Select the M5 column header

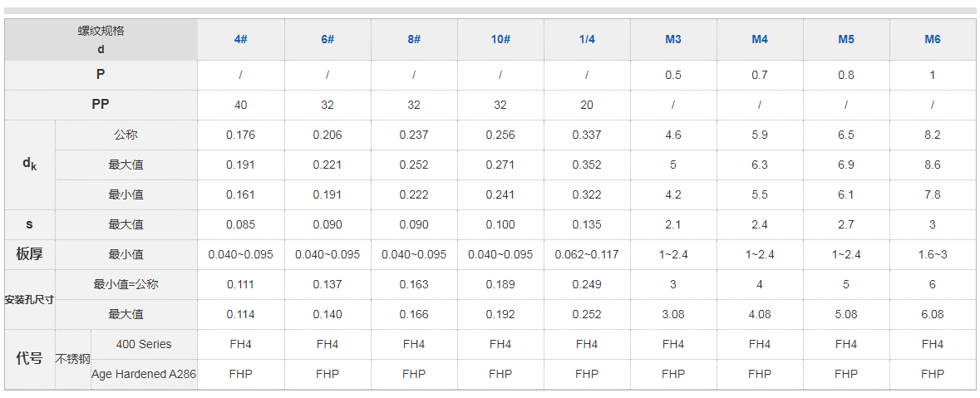click(x=846, y=40)
